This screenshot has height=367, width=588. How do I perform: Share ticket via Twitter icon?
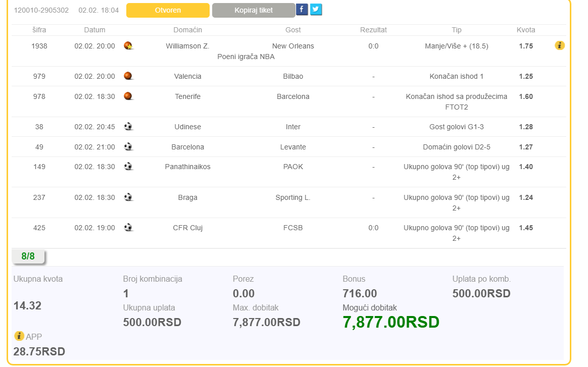pos(316,10)
